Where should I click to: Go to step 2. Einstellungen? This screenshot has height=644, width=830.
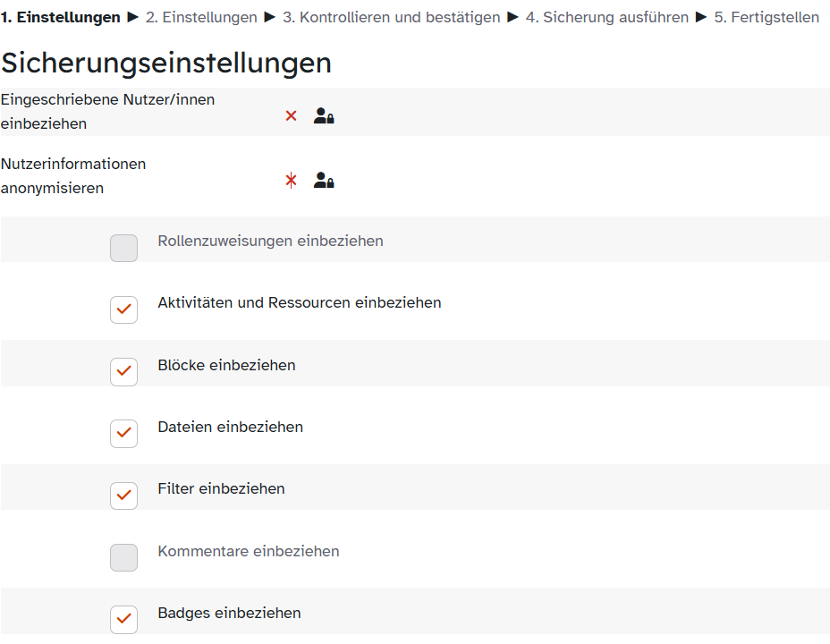201,18
